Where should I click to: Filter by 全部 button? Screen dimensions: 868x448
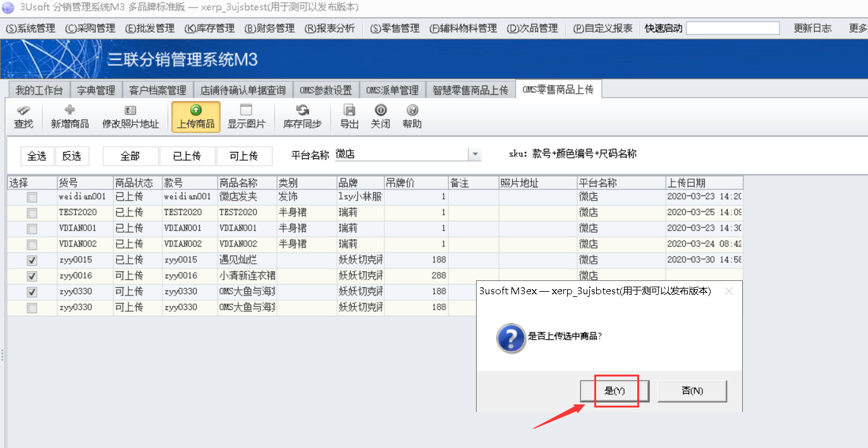click(130, 156)
